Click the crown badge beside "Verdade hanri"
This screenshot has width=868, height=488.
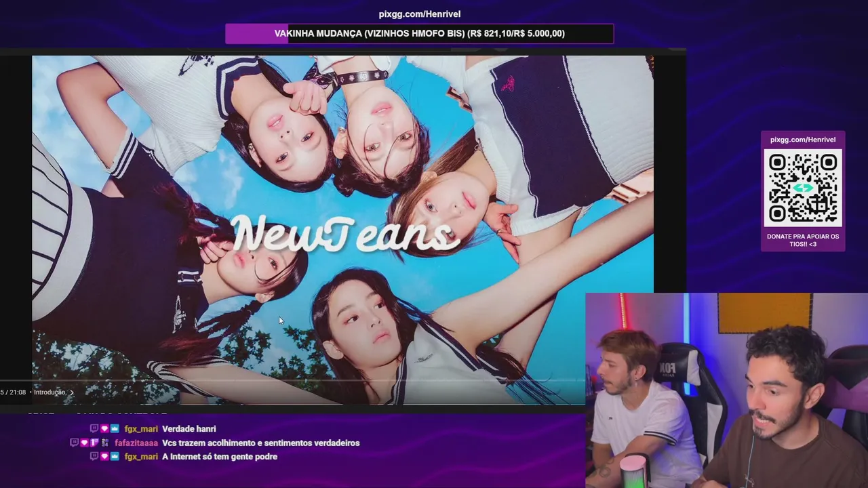(115, 428)
